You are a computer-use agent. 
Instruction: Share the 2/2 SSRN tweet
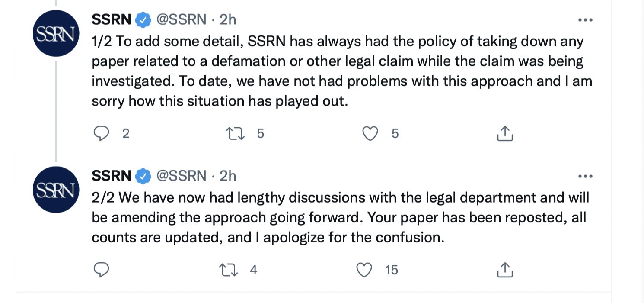coord(504,270)
